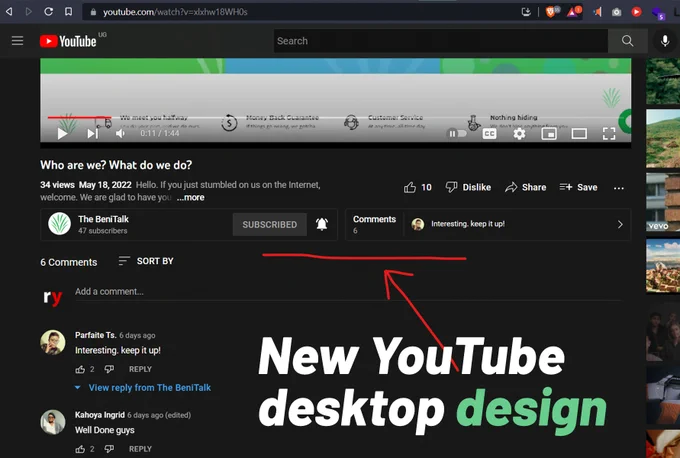Click the SUBSCRIBED button
Screen dimensions: 680x458
[x=269, y=224]
